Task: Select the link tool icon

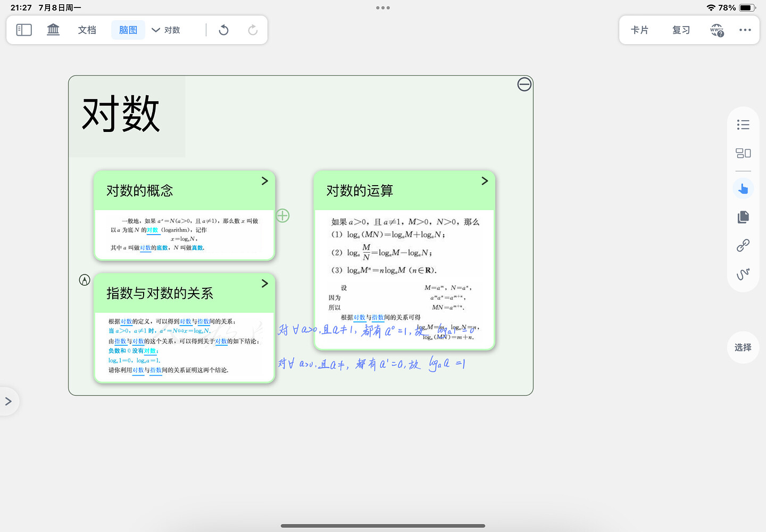Action: (743, 245)
